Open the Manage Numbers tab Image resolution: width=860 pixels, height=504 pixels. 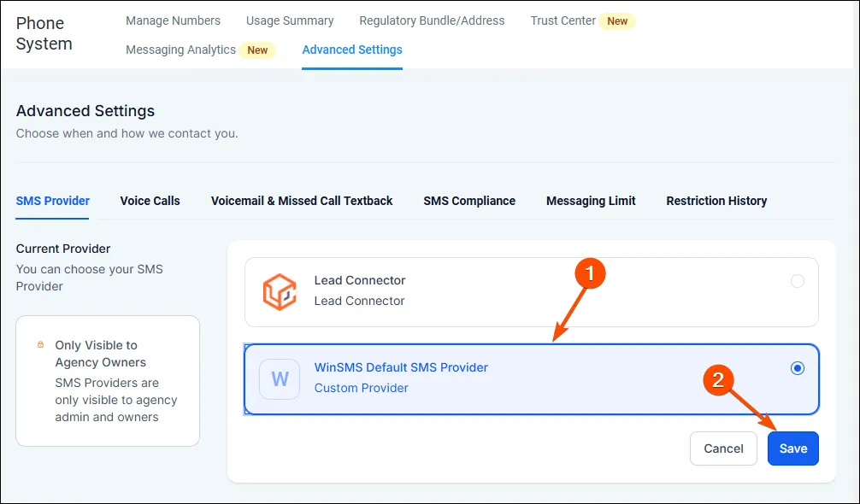click(173, 21)
